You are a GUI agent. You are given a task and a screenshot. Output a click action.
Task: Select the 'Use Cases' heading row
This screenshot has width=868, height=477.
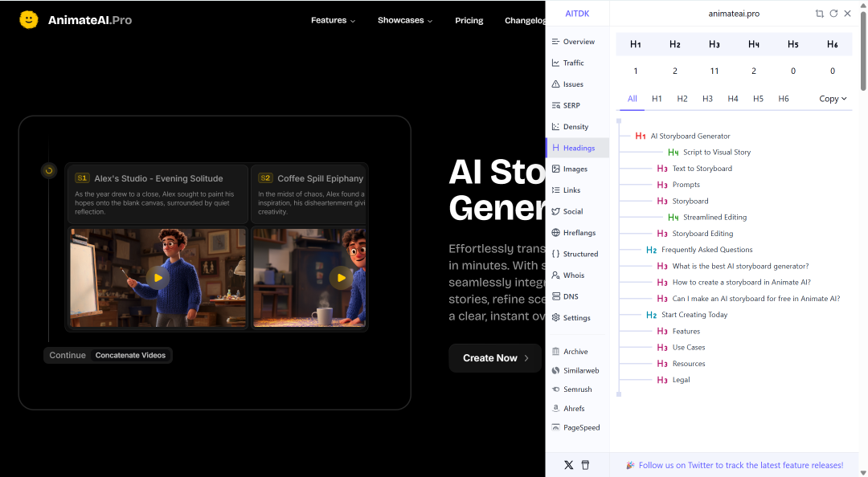coord(681,348)
